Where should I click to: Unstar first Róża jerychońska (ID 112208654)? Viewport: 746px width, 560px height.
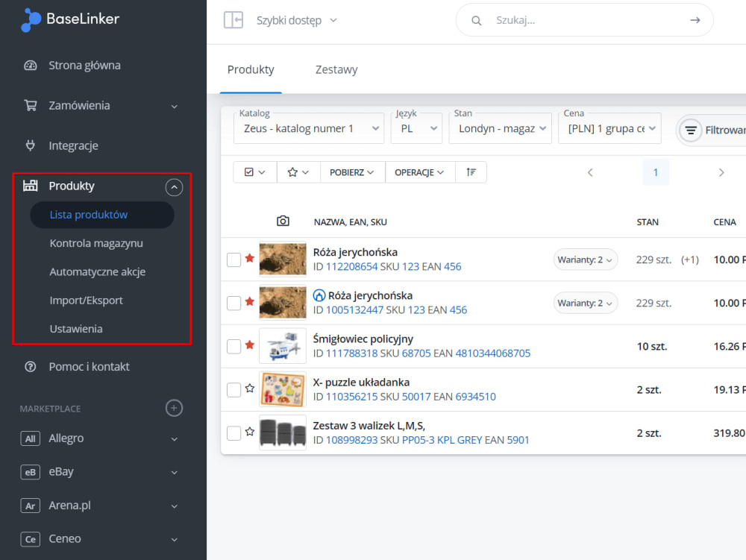(250, 258)
